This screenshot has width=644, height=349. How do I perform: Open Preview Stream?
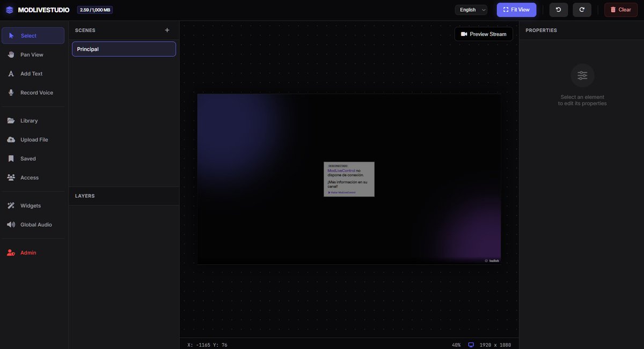pos(484,34)
